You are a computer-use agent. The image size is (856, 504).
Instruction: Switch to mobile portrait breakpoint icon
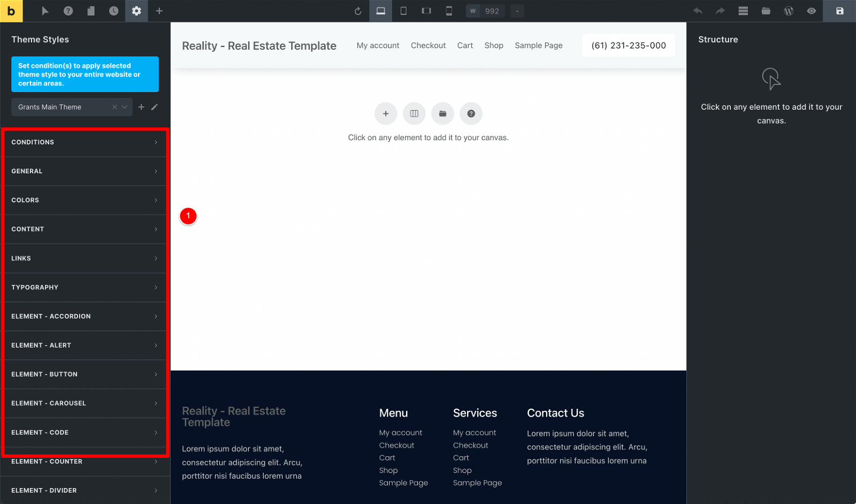click(x=449, y=11)
